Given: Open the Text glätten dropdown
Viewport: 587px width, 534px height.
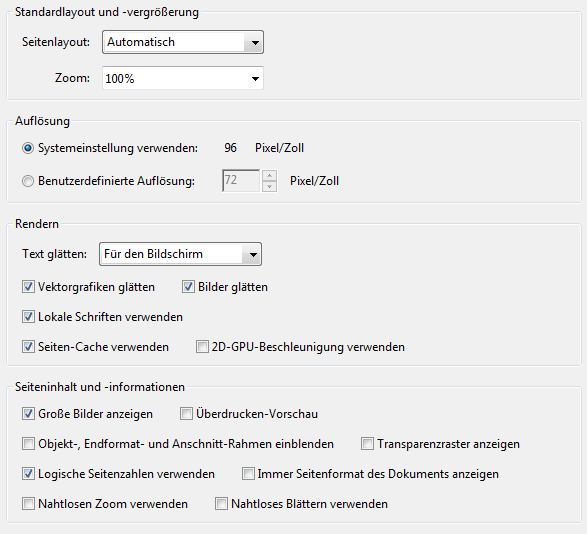Looking at the screenshot, I should pyautogui.click(x=180, y=254).
